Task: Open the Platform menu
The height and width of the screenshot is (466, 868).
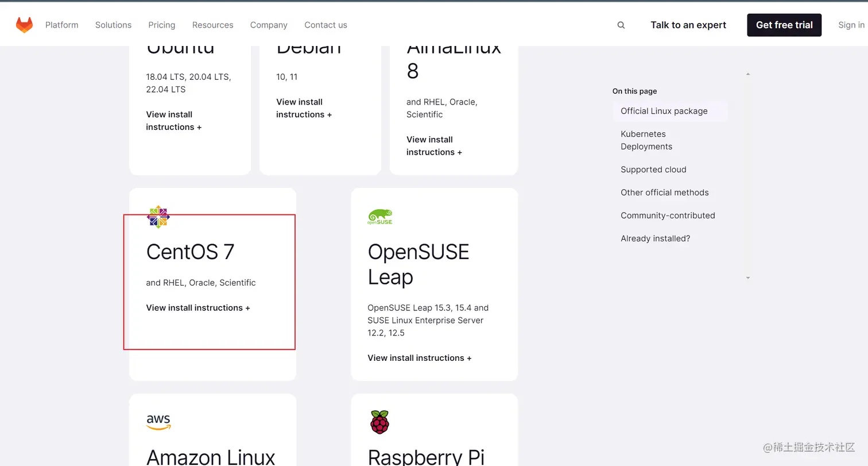Action: tap(62, 25)
